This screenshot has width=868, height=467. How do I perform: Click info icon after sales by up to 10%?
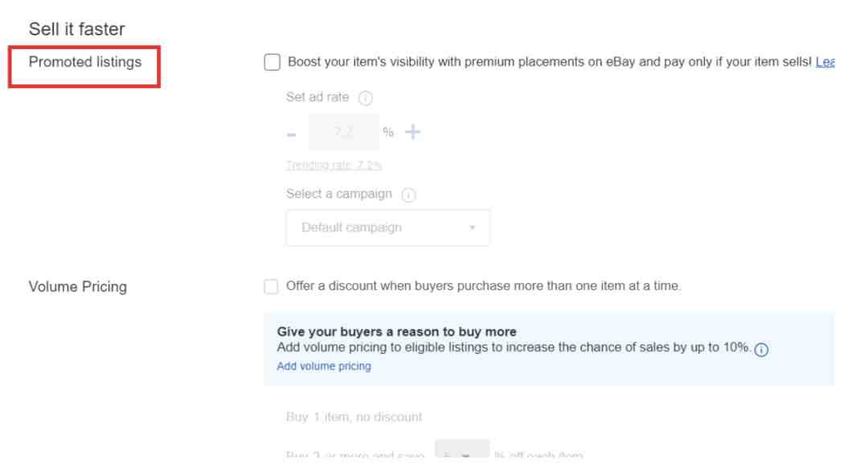pos(762,349)
